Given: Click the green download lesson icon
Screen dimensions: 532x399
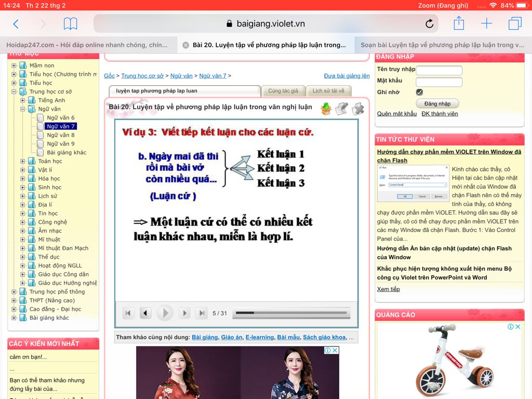Looking at the screenshot, I should [x=326, y=109].
